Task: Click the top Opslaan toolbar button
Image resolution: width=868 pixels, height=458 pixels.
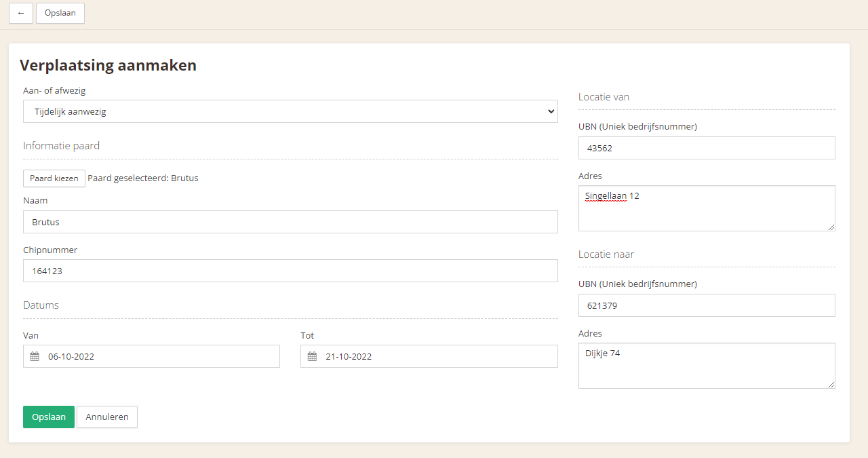Action: click(x=60, y=14)
